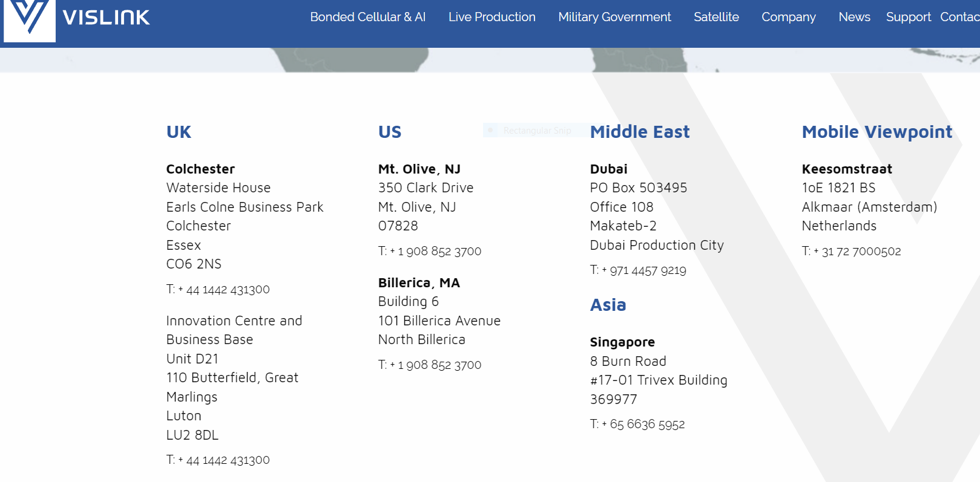
Task: Click 110 Butterfield, Great line
Action: [x=232, y=378]
